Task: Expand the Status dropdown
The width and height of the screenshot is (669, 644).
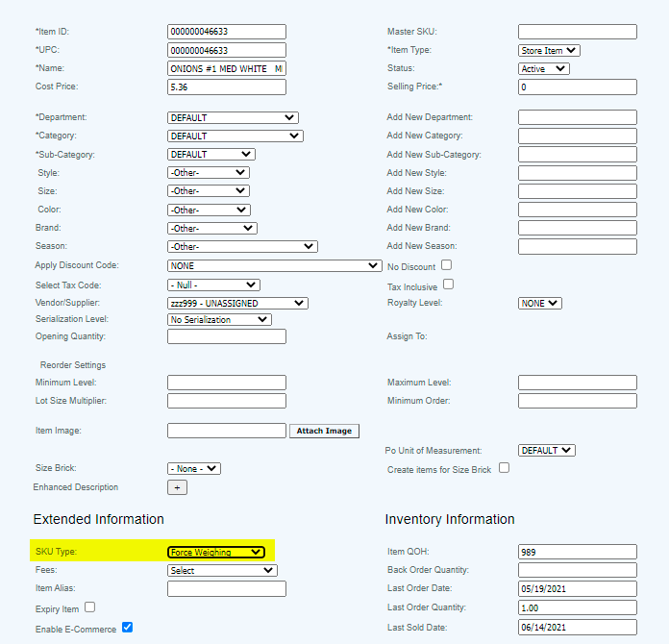Action: point(543,69)
